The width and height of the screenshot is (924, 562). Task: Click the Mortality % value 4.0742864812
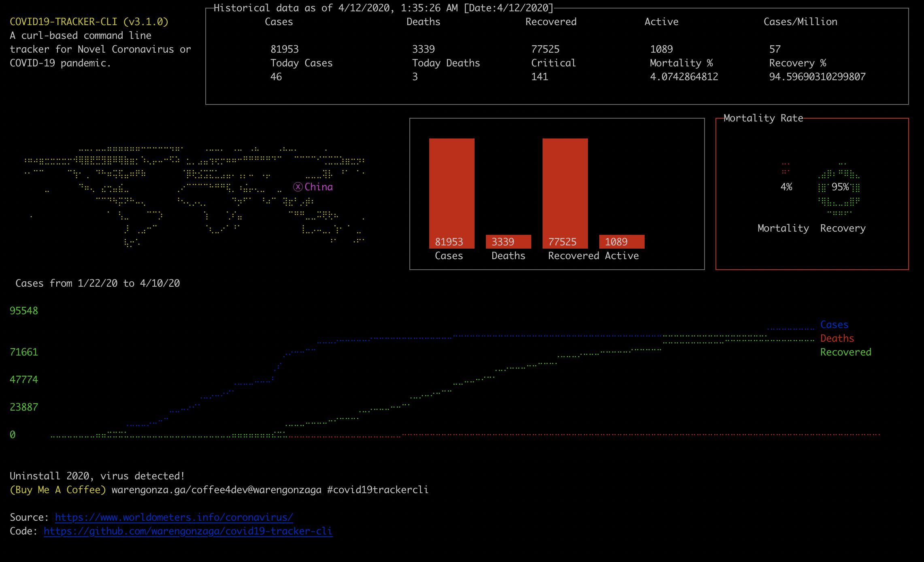point(684,77)
